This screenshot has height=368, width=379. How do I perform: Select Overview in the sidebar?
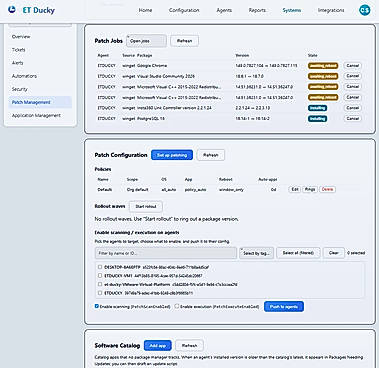(21, 37)
